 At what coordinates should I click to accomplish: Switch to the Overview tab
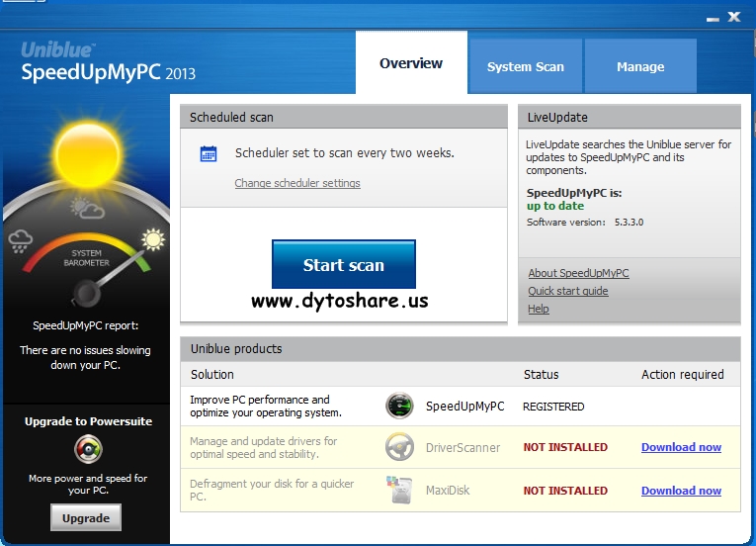[x=411, y=62]
